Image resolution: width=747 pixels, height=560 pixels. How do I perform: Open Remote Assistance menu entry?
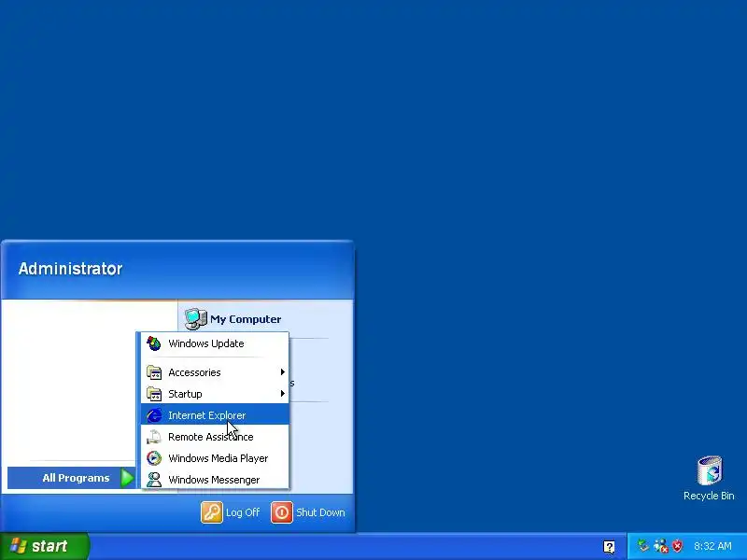tap(215, 436)
